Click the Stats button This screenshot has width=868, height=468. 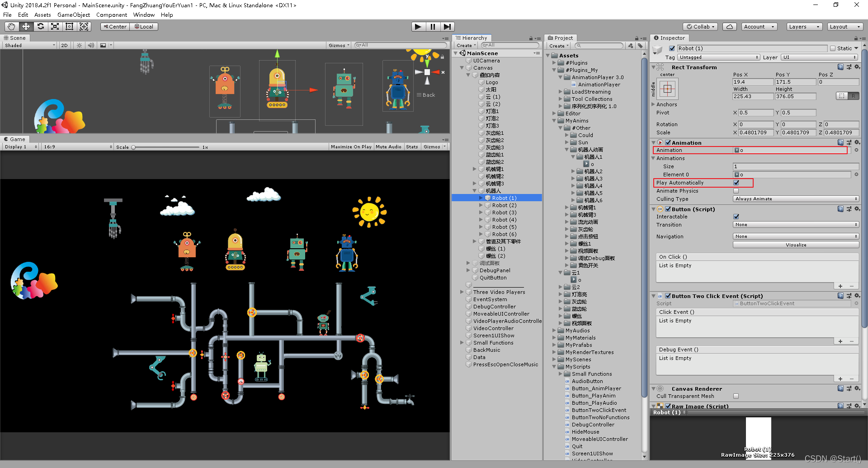coord(412,147)
